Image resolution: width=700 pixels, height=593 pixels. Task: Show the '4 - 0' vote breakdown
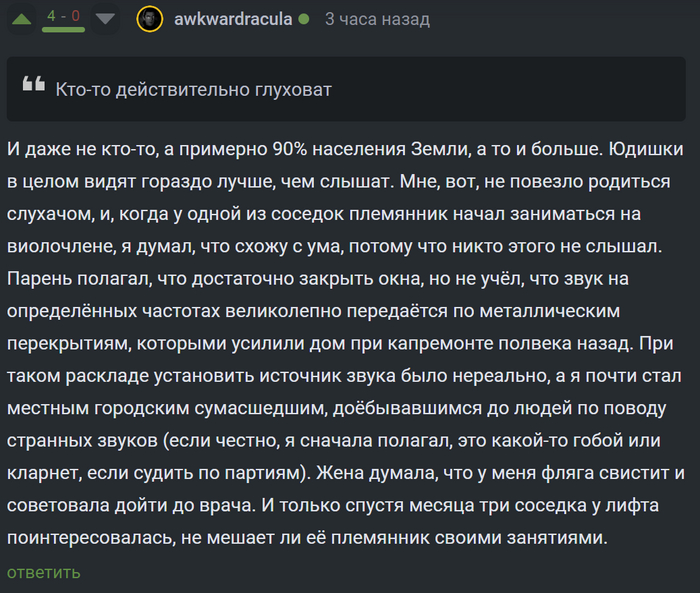tap(63, 16)
